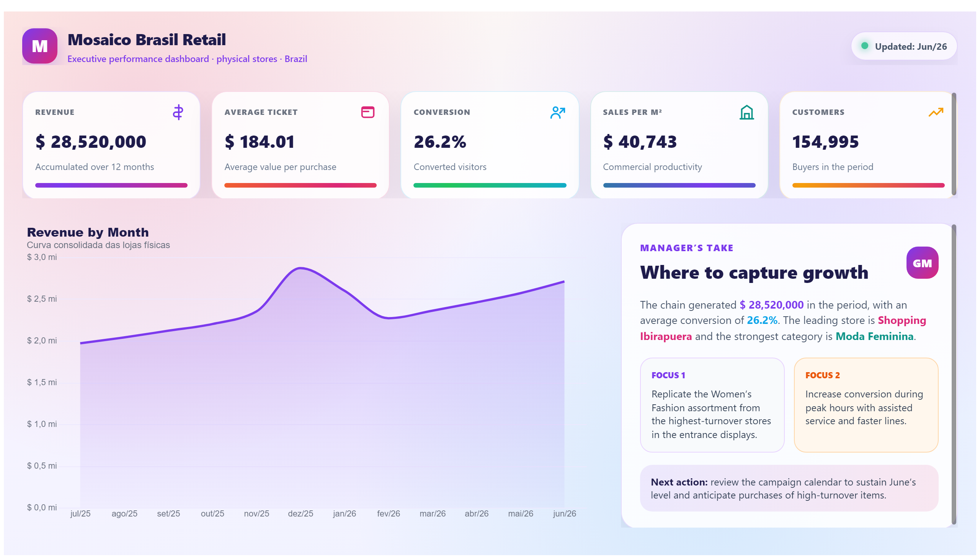980x559 pixels.
Task: Click the Manager's Take panel scrollbar
Action: click(954, 374)
